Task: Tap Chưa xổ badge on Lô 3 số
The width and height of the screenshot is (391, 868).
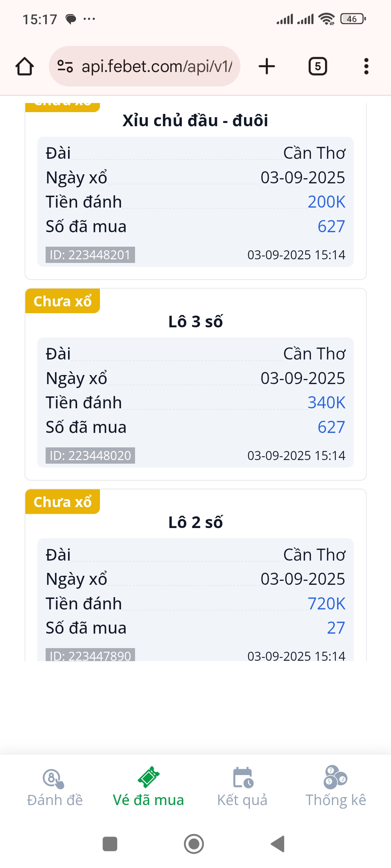Action: 63,301
